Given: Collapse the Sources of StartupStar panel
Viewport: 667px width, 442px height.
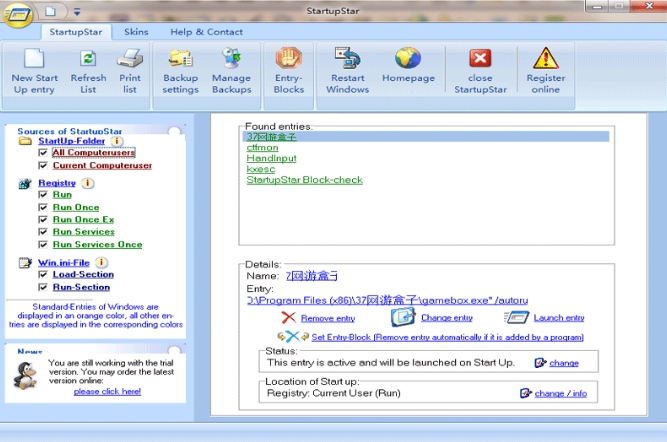Looking at the screenshot, I should click(174, 131).
